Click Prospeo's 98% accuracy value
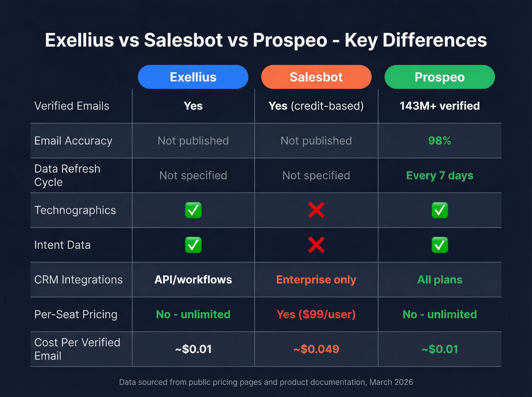The image size is (532, 397). (x=440, y=141)
